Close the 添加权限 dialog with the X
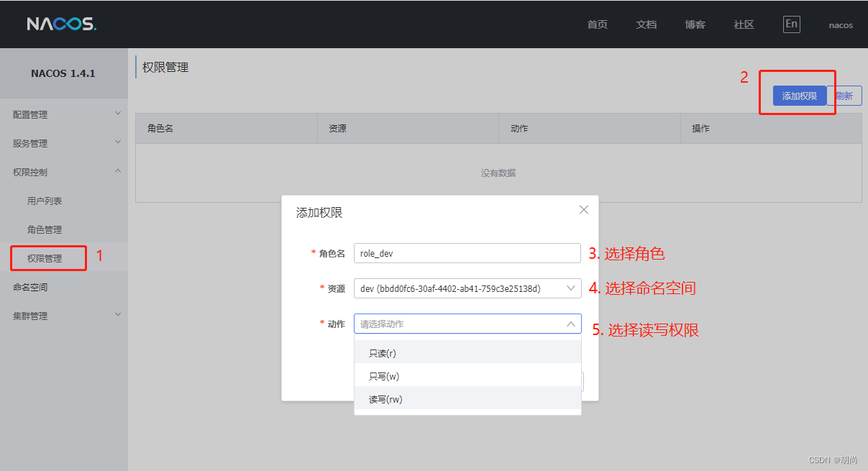 pos(583,209)
